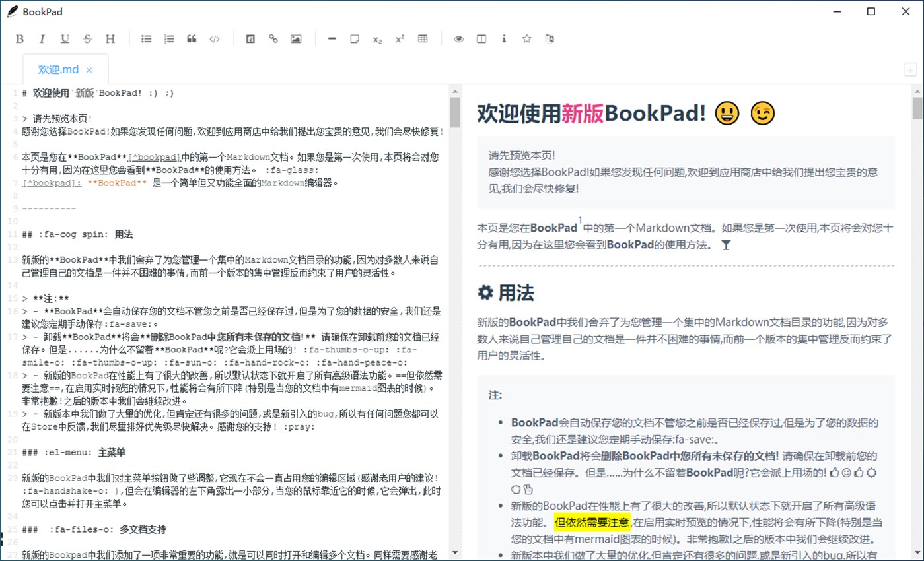Viewport: 924px width, 561px height.
Task: Insert an unordered bullet list
Action: [x=147, y=39]
